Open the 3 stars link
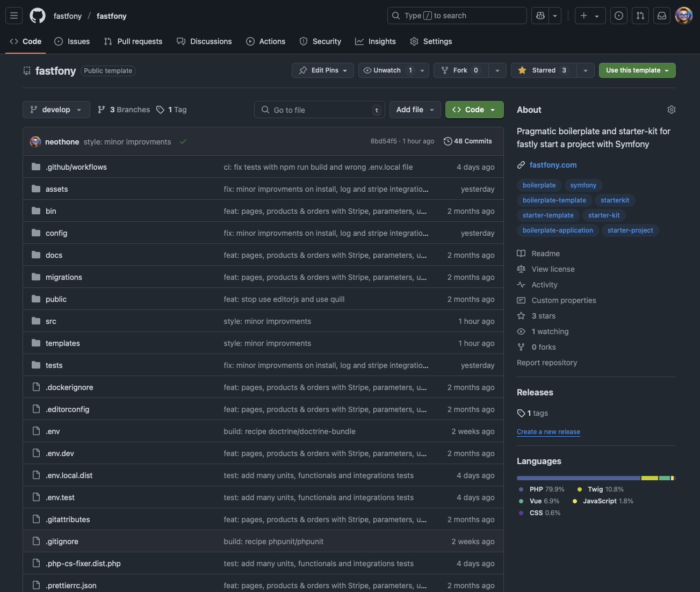This screenshot has width=700, height=592. pos(536,316)
